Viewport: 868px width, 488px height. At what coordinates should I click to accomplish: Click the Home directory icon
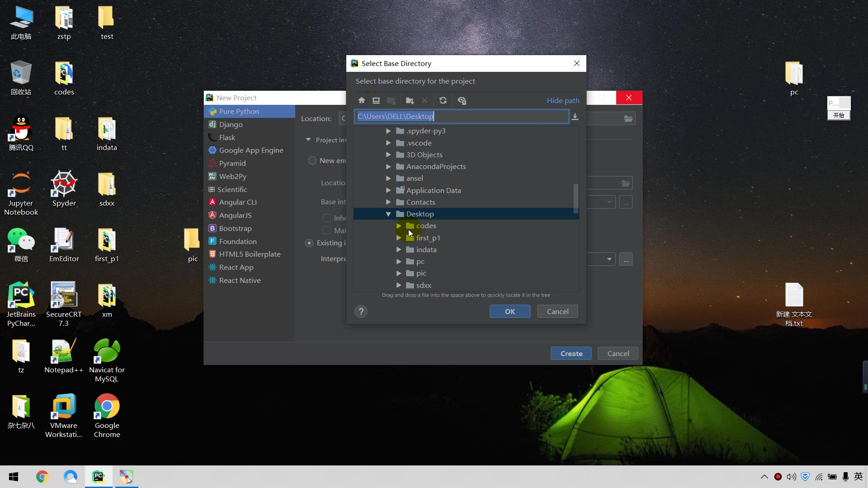point(361,100)
